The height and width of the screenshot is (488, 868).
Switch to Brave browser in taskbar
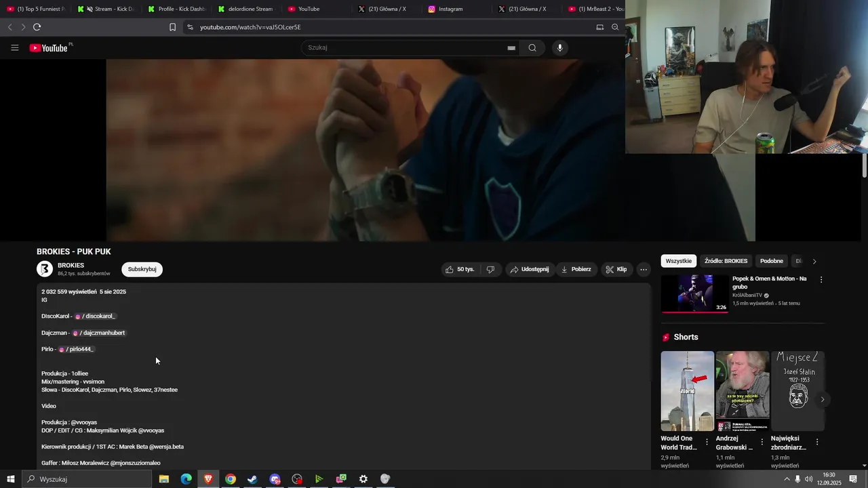point(208,479)
